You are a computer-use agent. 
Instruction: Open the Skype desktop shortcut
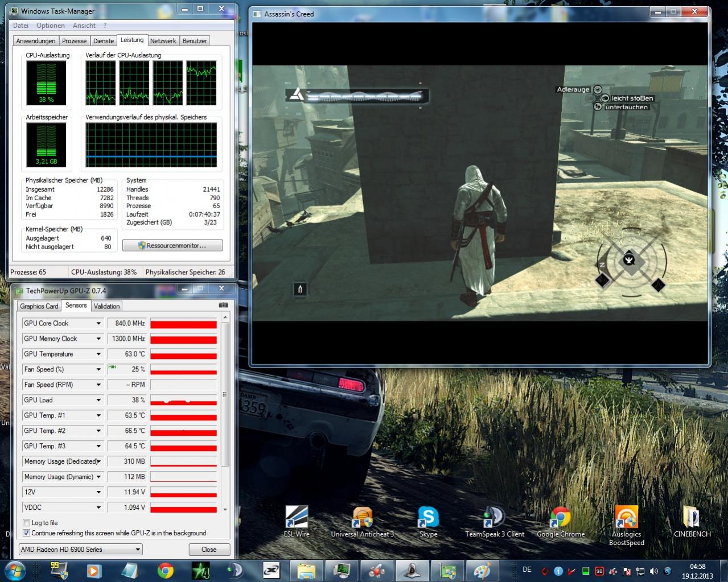pos(428,521)
